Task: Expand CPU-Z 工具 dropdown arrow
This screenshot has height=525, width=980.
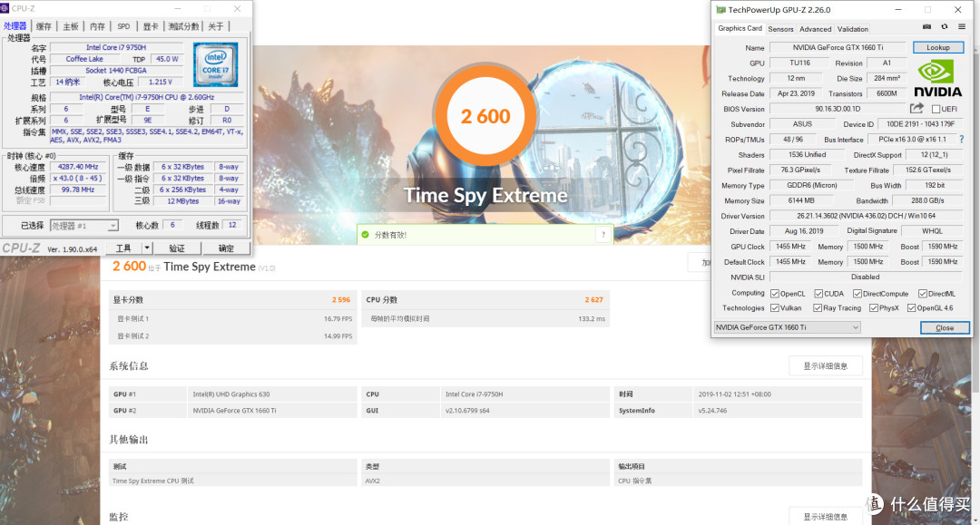Action: 147,248
